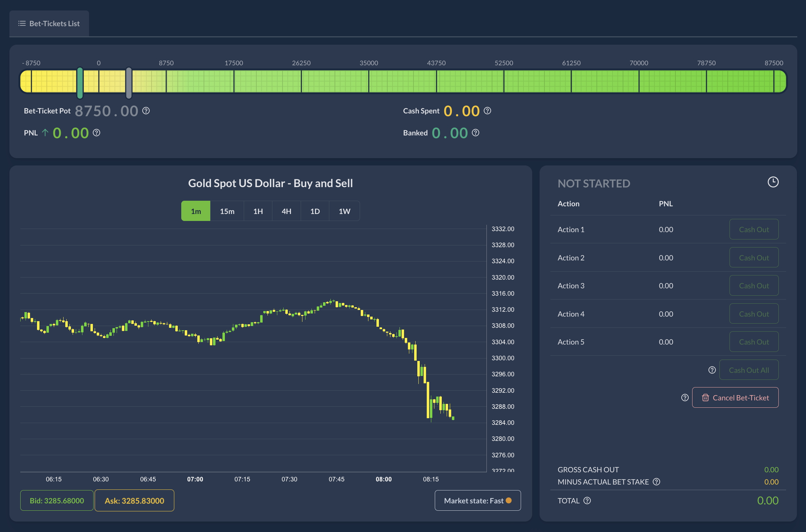
Task: Click the Action 1 row label
Action: [x=571, y=229]
